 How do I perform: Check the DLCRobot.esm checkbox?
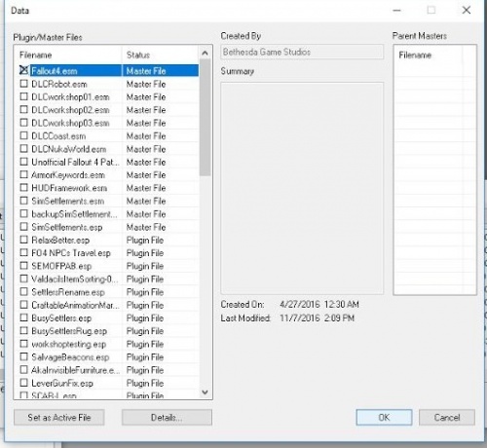click(x=23, y=84)
